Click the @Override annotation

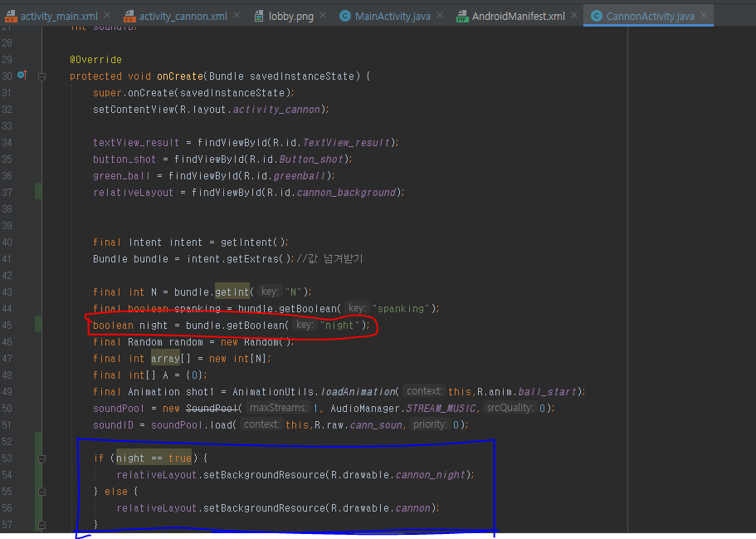(95, 60)
